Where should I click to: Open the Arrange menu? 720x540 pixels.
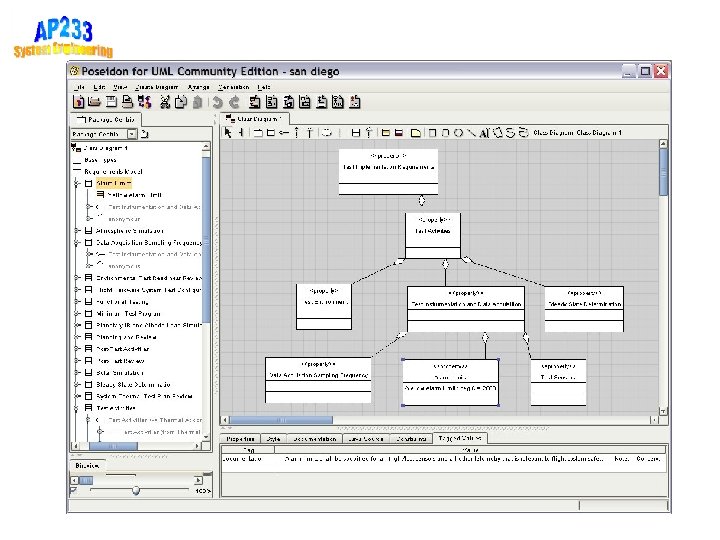(x=198, y=87)
